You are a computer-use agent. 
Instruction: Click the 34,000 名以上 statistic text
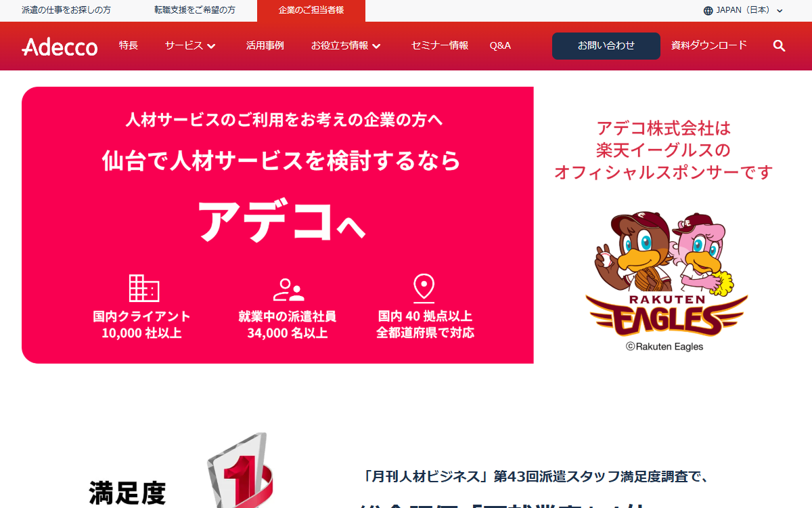pos(288,333)
